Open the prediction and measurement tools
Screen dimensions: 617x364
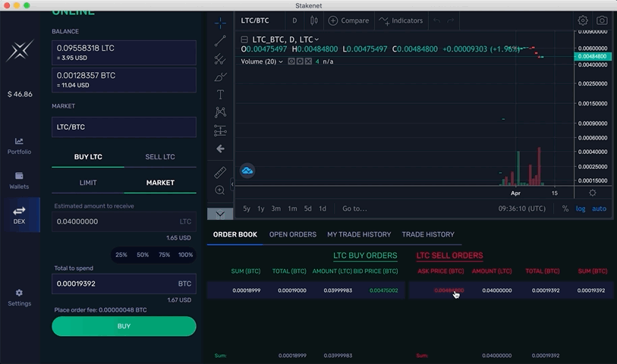coord(220,130)
